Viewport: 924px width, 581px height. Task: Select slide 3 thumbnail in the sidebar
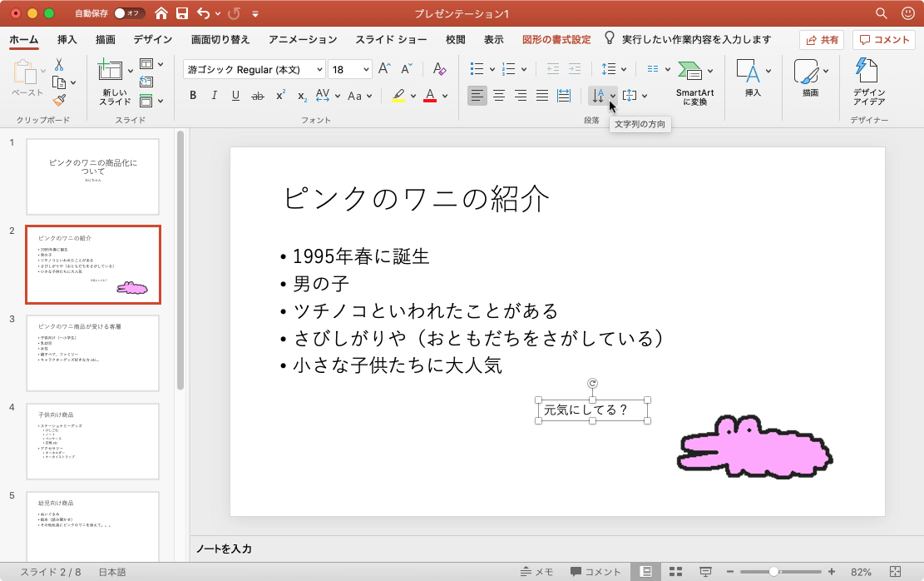click(92, 353)
